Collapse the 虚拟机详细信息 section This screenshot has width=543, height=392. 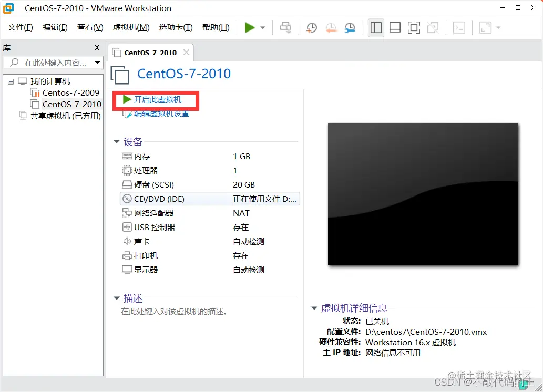coord(314,308)
